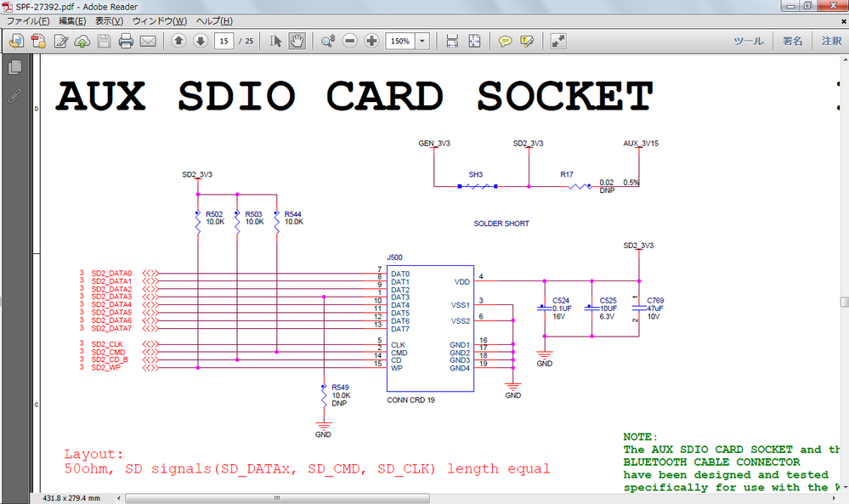Open the Print dialog via printer icon
The image size is (849, 504).
(x=125, y=41)
